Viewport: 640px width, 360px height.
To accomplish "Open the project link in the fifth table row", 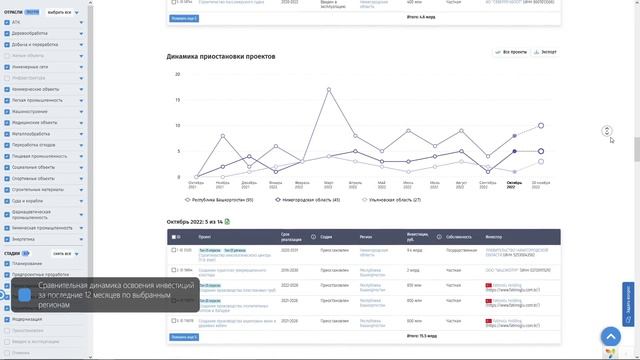I will point(237,323).
